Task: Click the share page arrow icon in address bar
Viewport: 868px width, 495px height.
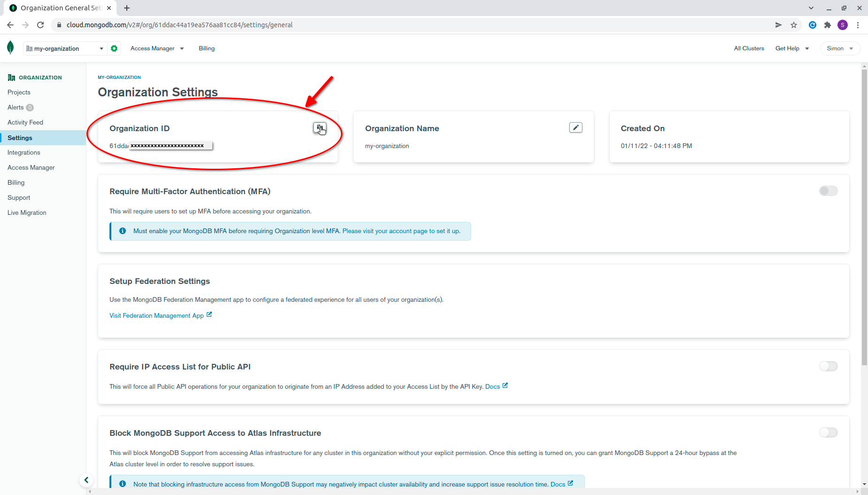Action: (x=778, y=25)
